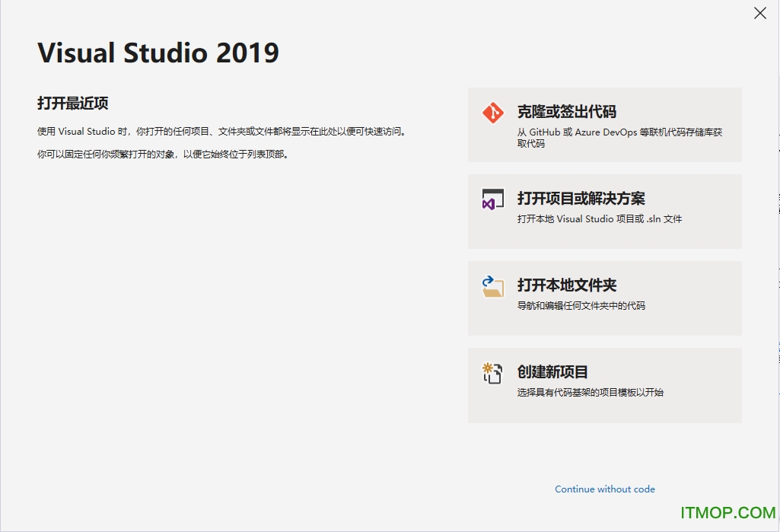Click the Visual Studio 2019 title

click(x=158, y=53)
